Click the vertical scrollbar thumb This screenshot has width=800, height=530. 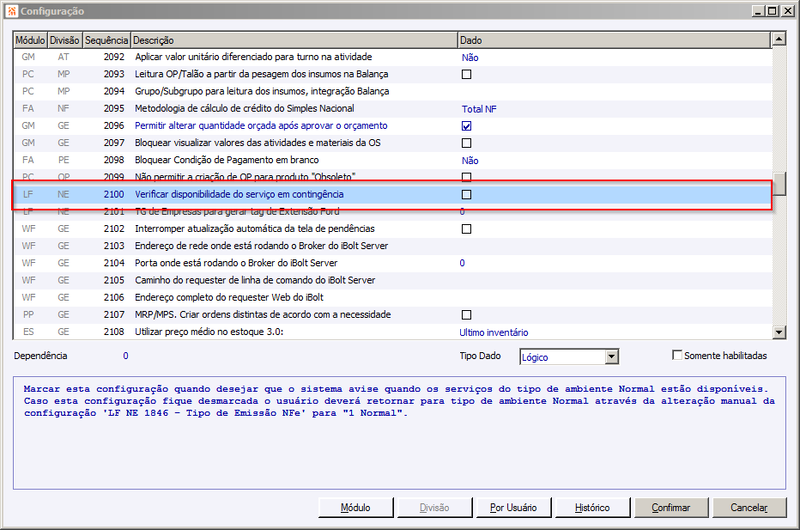point(779,184)
